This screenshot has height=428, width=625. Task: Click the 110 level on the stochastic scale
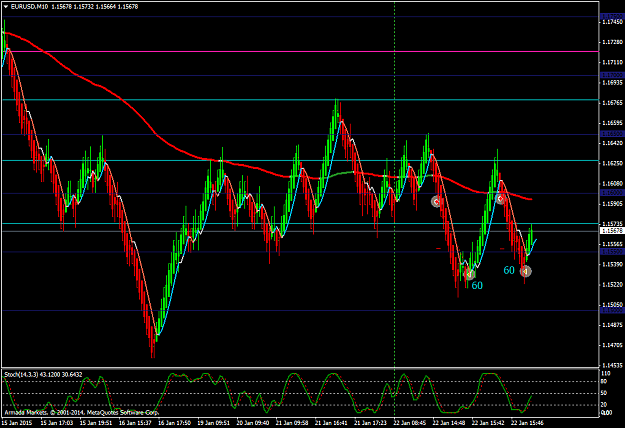tap(606, 374)
